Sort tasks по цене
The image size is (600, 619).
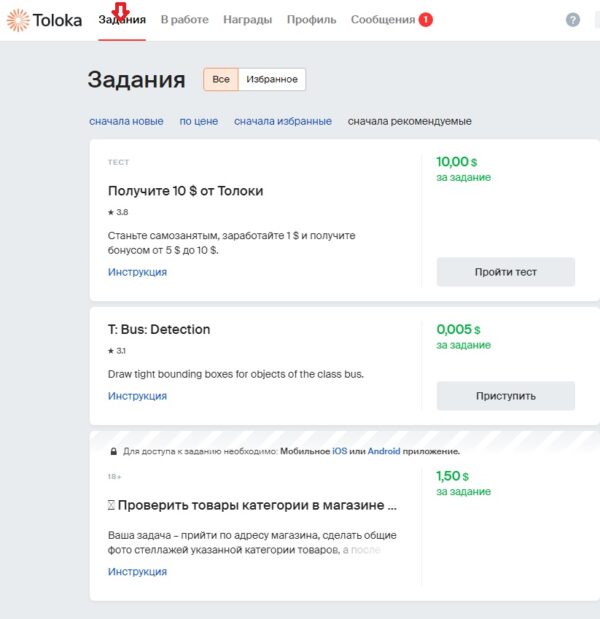coord(199,122)
